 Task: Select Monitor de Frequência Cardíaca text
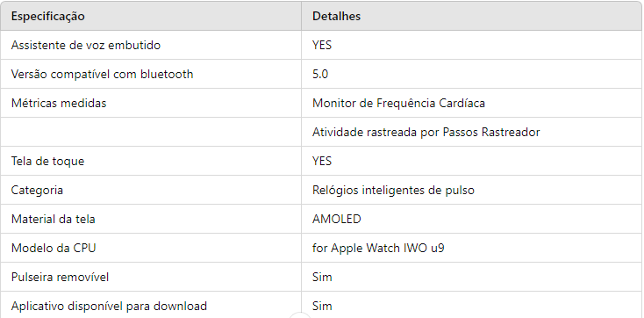[x=398, y=103]
